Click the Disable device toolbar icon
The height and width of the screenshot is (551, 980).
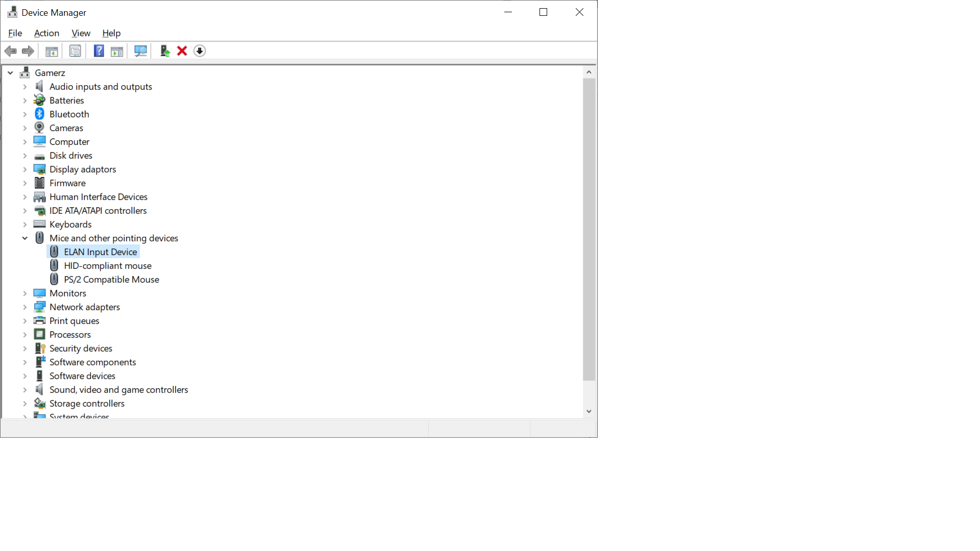point(200,51)
